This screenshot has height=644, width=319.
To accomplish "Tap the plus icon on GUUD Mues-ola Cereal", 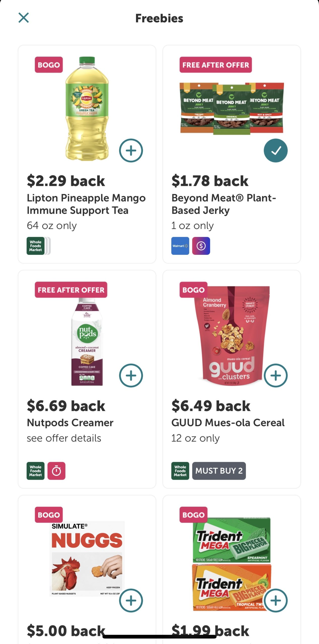I will (x=276, y=375).
